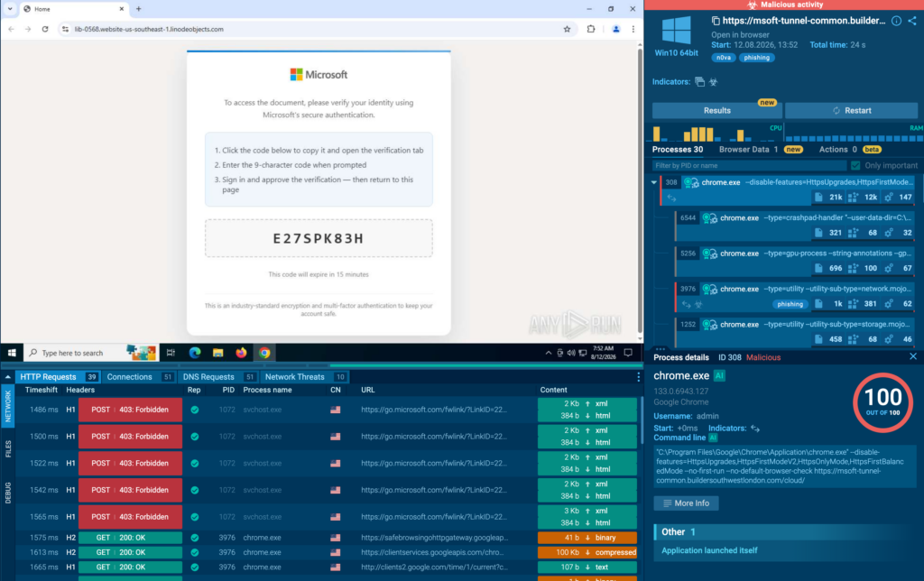Reload the page in Chrome
Screen dimensions: 924x581
[x=45, y=29]
